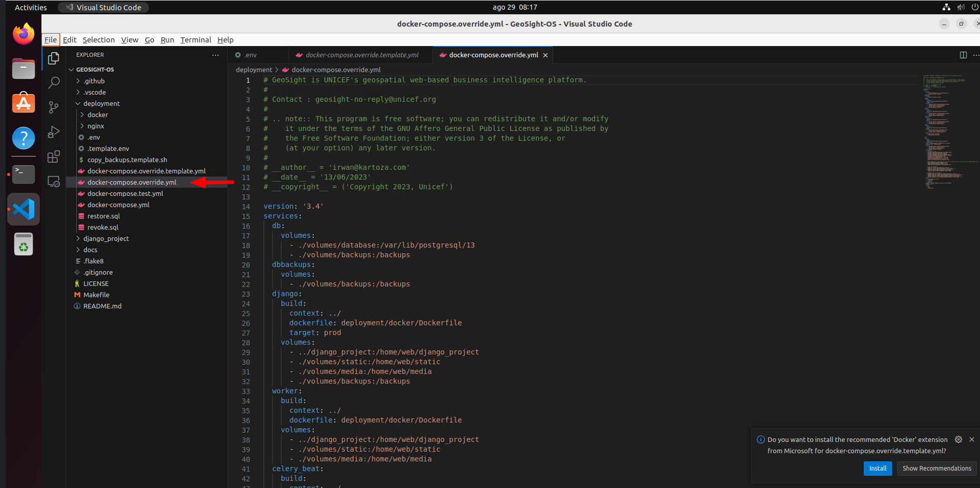This screenshot has height=488, width=980.
Task: Expand the .github folder
Action: (146, 81)
